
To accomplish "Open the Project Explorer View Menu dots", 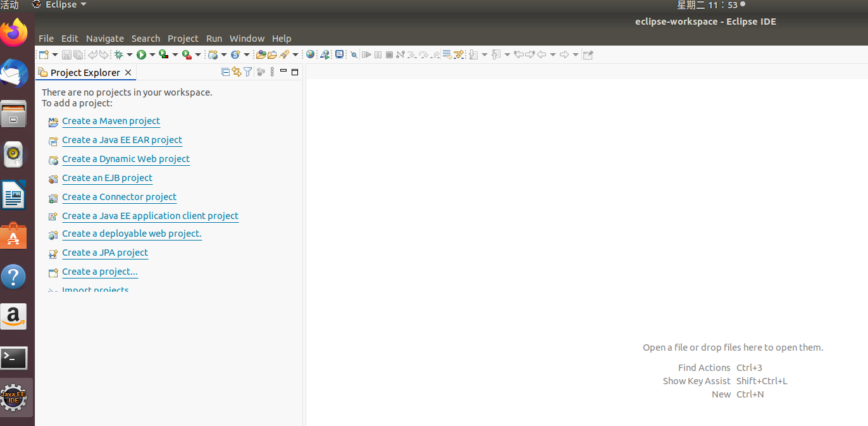I will click(x=272, y=72).
